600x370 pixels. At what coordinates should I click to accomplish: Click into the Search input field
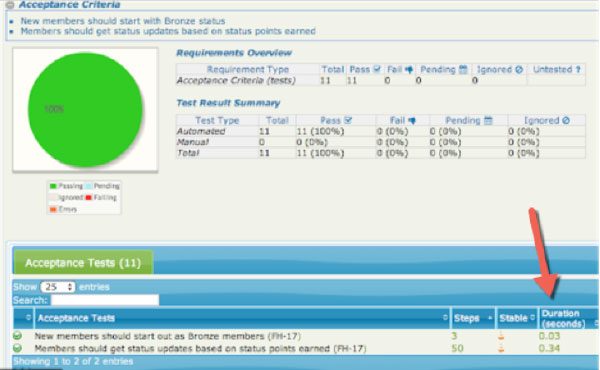105,300
